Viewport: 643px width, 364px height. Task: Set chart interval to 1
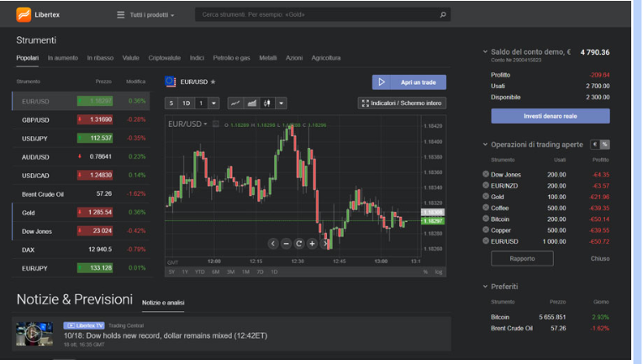(201, 103)
